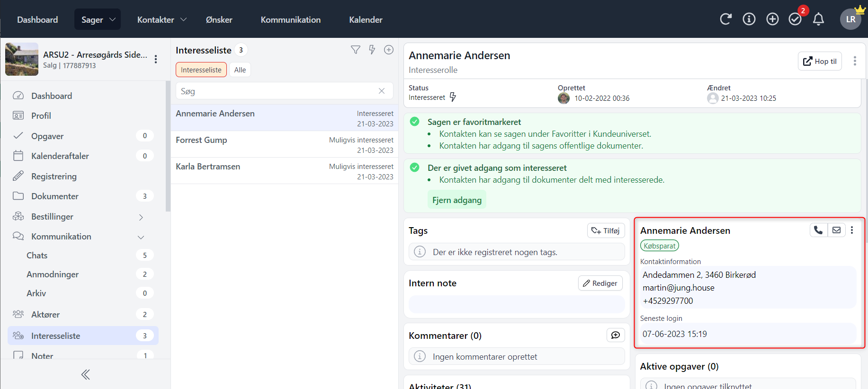
Task: Open the Kalender menu item
Action: [x=366, y=19]
